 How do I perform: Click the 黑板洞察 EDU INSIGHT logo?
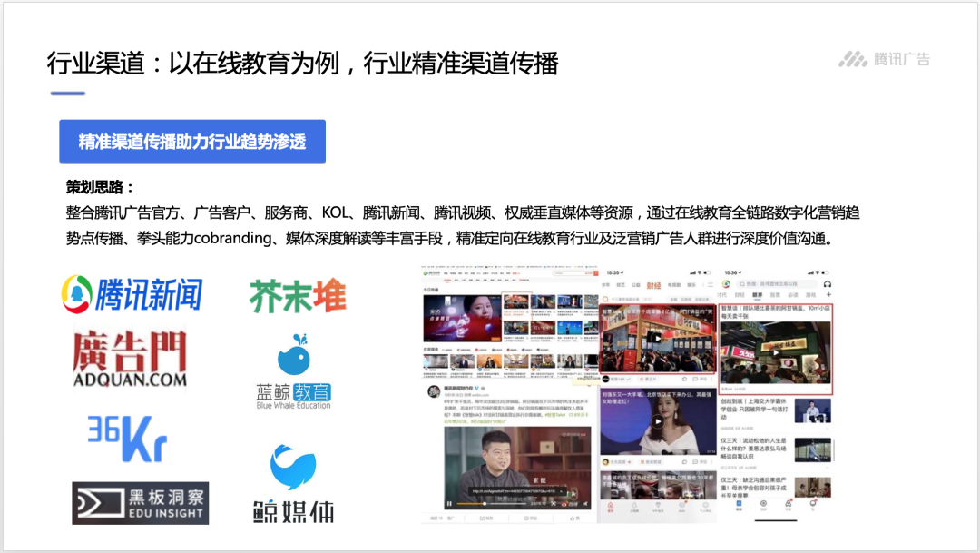coord(140,503)
